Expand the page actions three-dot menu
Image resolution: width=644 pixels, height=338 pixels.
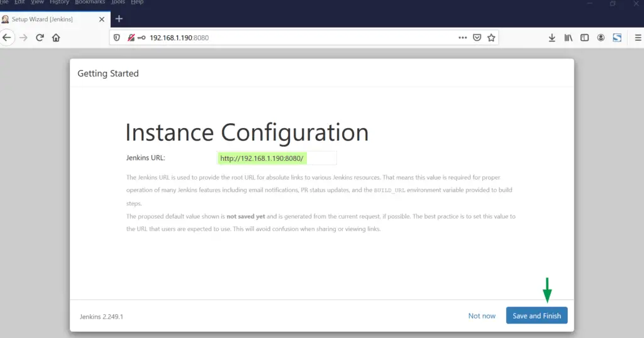(463, 38)
